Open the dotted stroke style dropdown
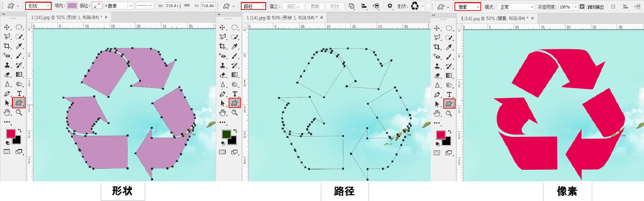 (144, 6)
